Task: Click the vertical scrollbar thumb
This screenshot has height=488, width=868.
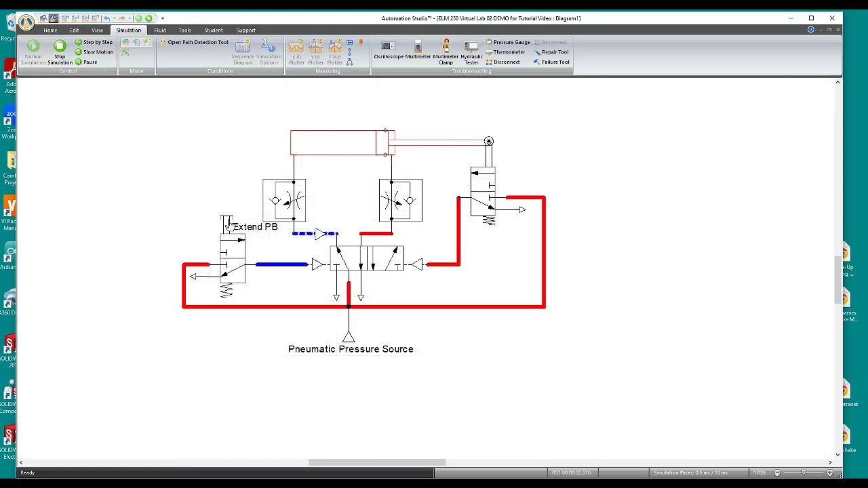Action: (837, 280)
